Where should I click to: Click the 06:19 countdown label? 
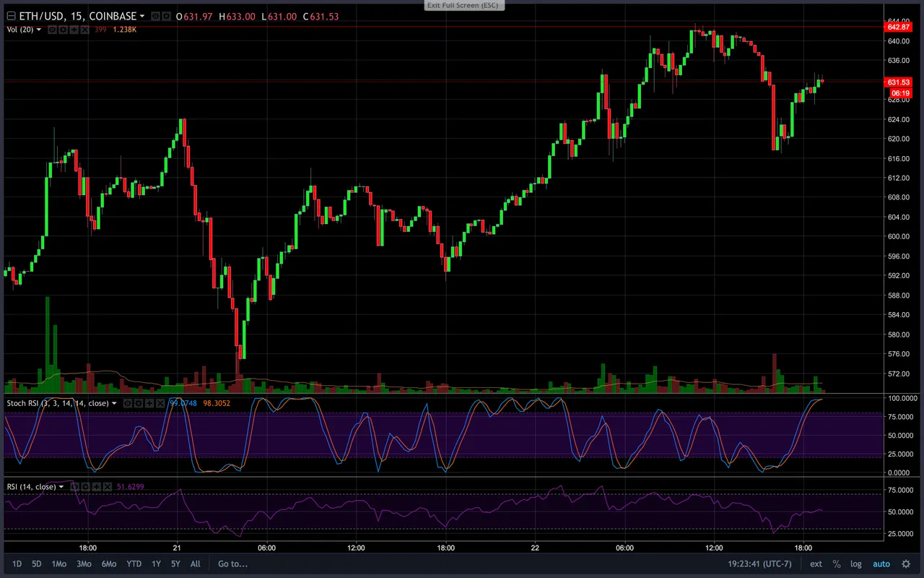[x=899, y=93]
